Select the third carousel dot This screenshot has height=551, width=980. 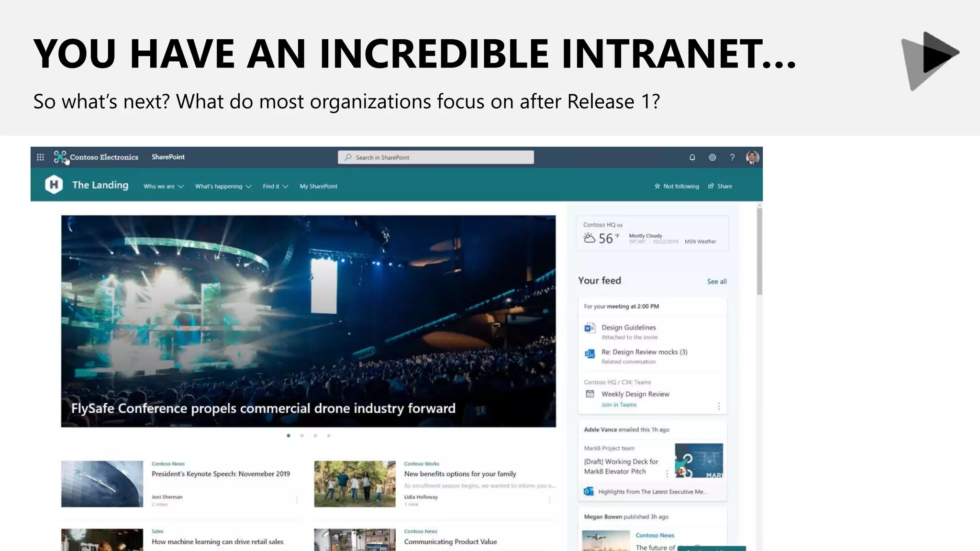tap(315, 436)
